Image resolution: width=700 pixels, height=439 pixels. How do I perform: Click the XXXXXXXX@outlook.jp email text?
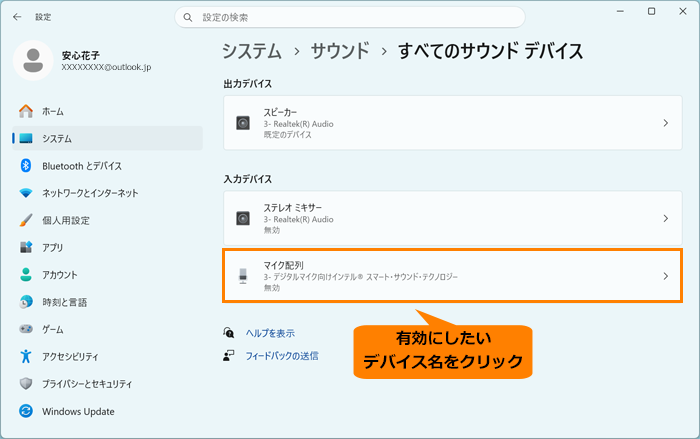pyautogui.click(x=106, y=67)
